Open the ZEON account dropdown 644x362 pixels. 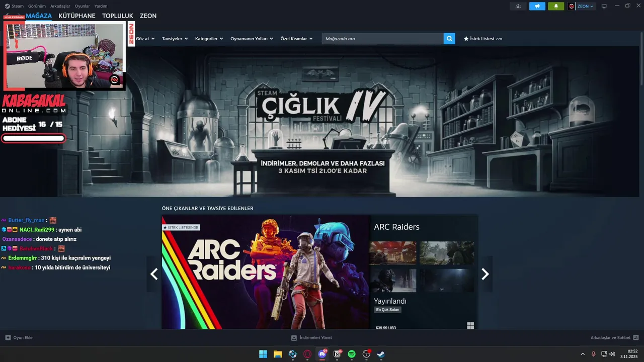click(x=585, y=7)
